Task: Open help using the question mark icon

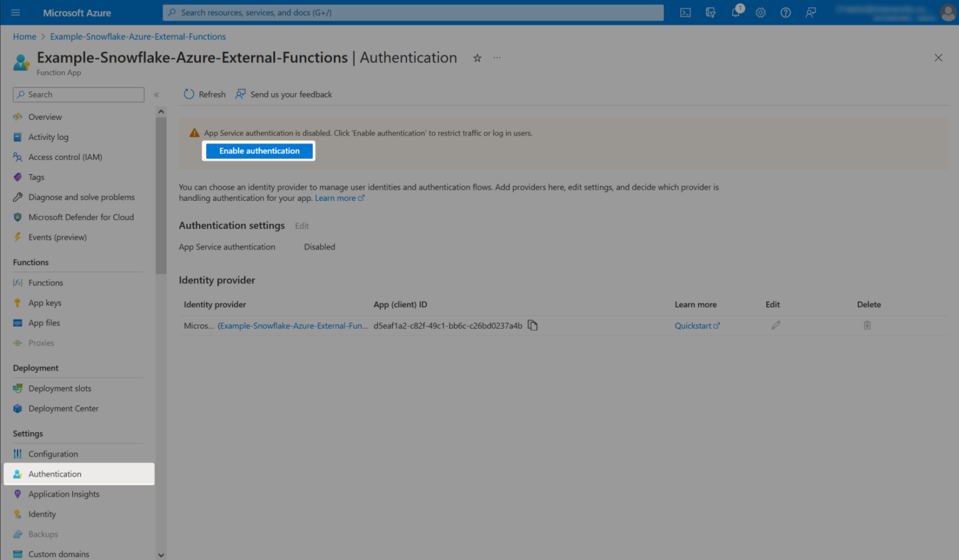Action: click(x=785, y=12)
